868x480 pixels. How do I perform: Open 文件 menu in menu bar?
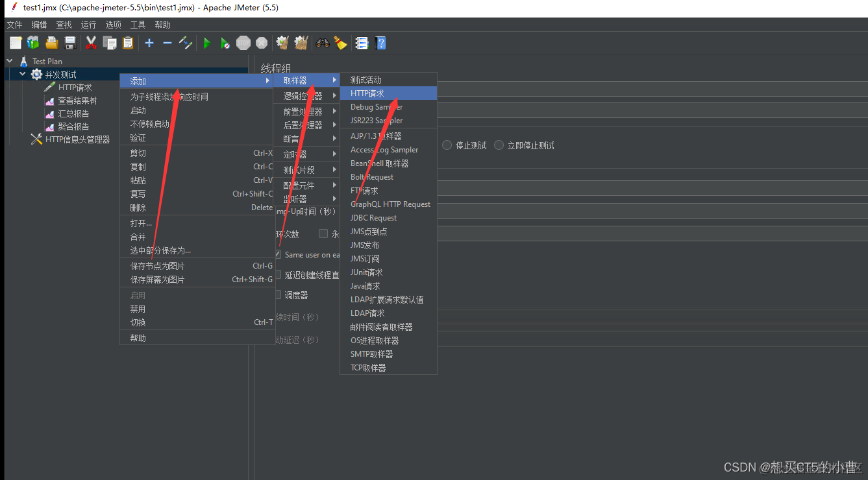pos(14,25)
